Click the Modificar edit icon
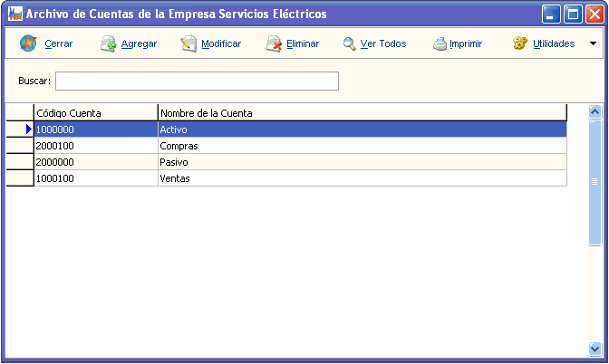This screenshot has width=609, height=364. point(188,43)
